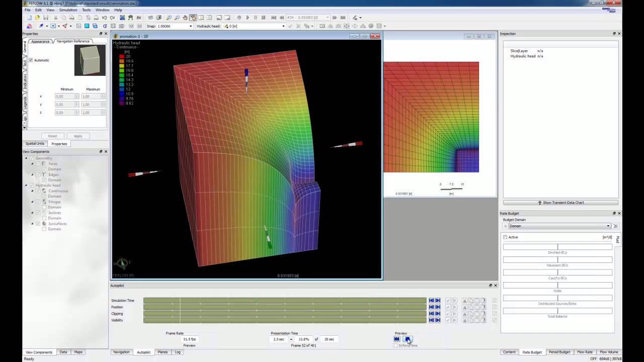
Task: Click next keyframe icon for Visibility track
Action: click(x=438, y=320)
